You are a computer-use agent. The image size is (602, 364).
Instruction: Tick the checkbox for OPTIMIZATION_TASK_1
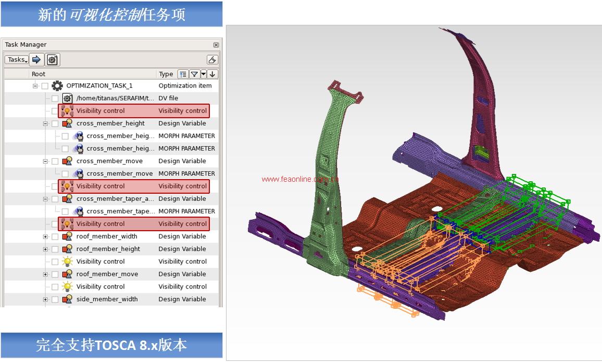(x=45, y=86)
